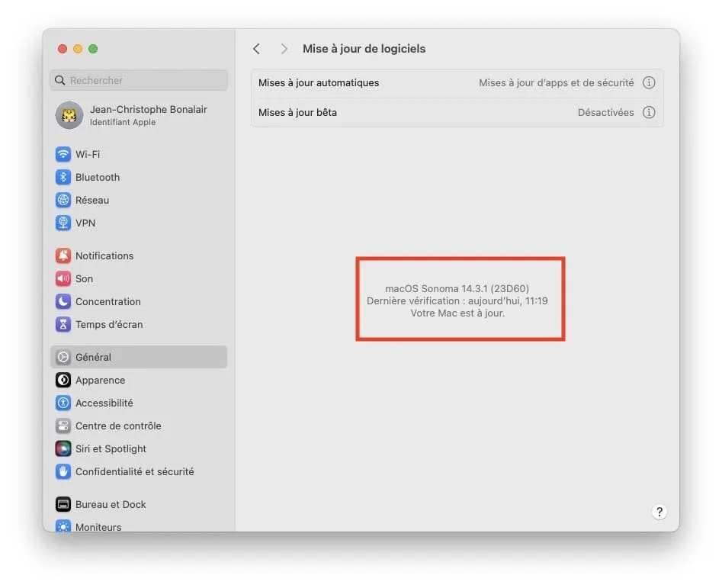Click the Général gear icon
722x588 pixels.
click(x=63, y=358)
